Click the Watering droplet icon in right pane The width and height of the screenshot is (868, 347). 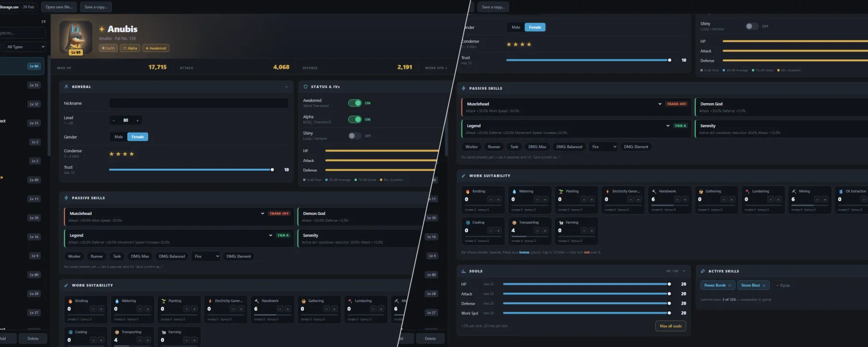(x=514, y=191)
